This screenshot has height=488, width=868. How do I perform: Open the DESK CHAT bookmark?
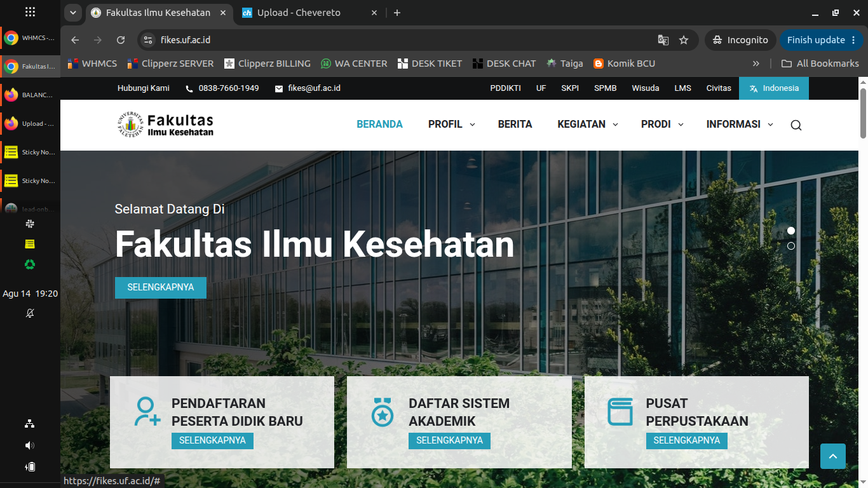coord(505,64)
